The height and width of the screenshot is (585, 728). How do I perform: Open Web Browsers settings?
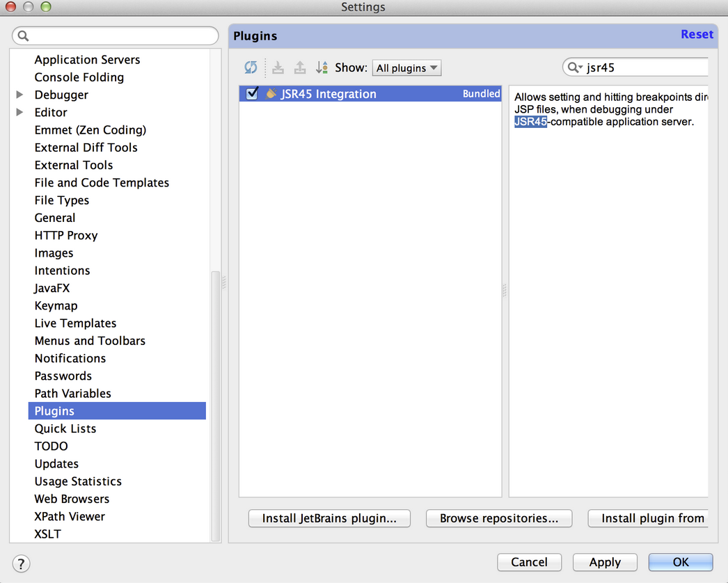pos(72,499)
